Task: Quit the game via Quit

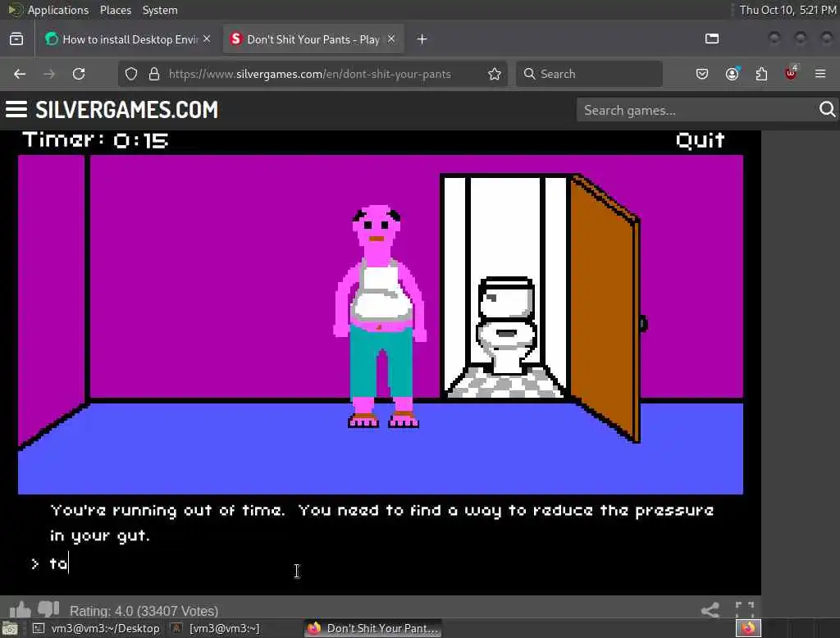Action: [701, 141]
